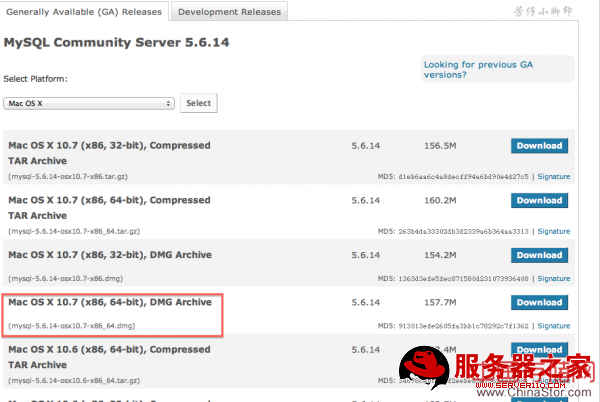Click the 'Mac OS X 10.7 (x86, 64-bit), DMG Archive' title

(109, 302)
